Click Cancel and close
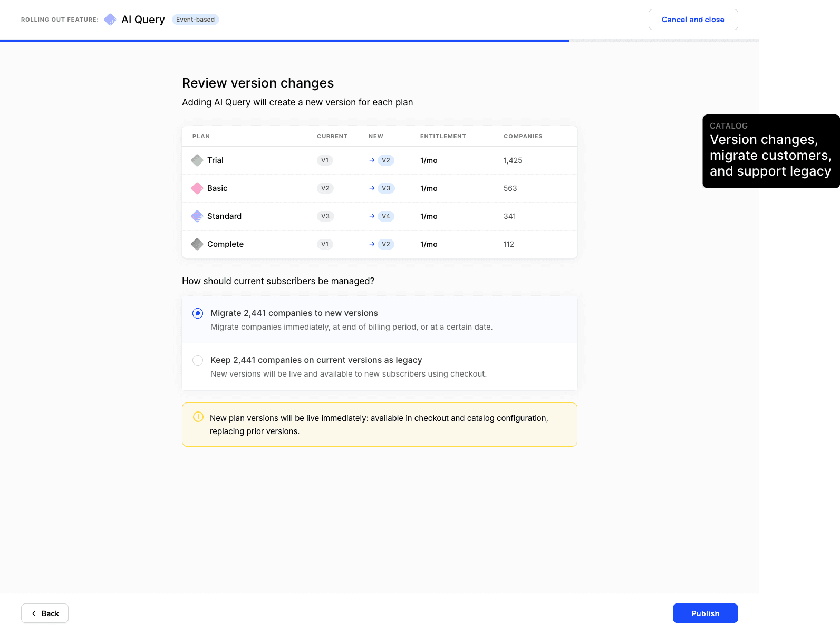Image resolution: width=840 pixels, height=633 pixels. [693, 20]
